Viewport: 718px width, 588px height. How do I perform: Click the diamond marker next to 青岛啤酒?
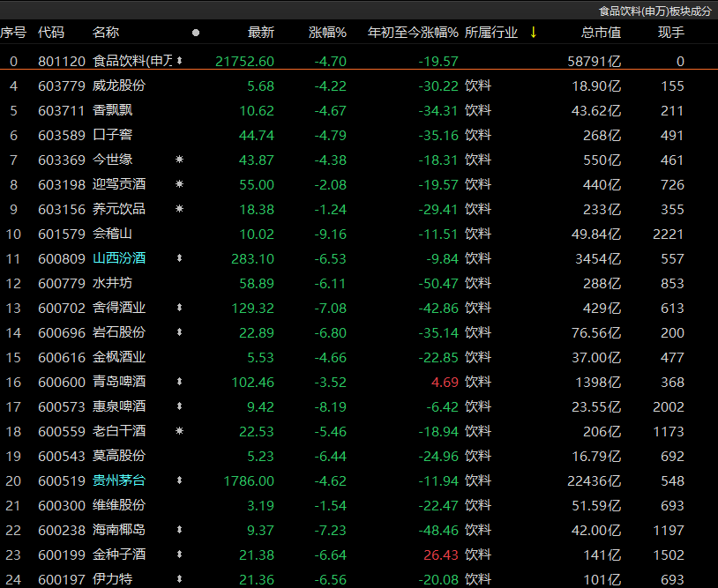(180, 382)
